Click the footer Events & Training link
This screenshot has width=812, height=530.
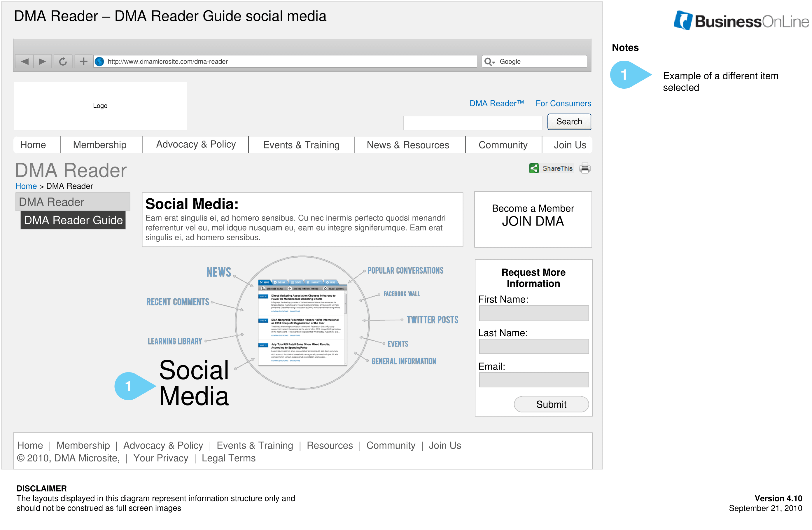coord(255,445)
